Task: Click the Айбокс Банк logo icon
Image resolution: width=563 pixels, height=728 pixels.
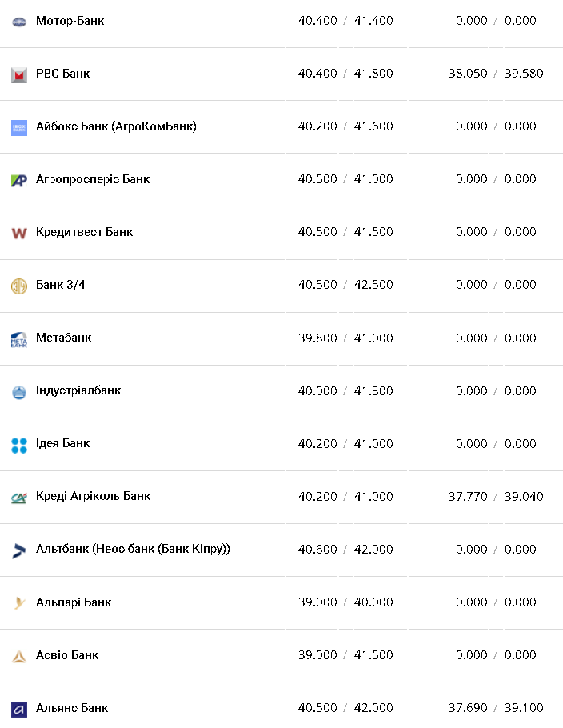Action: (x=19, y=127)
